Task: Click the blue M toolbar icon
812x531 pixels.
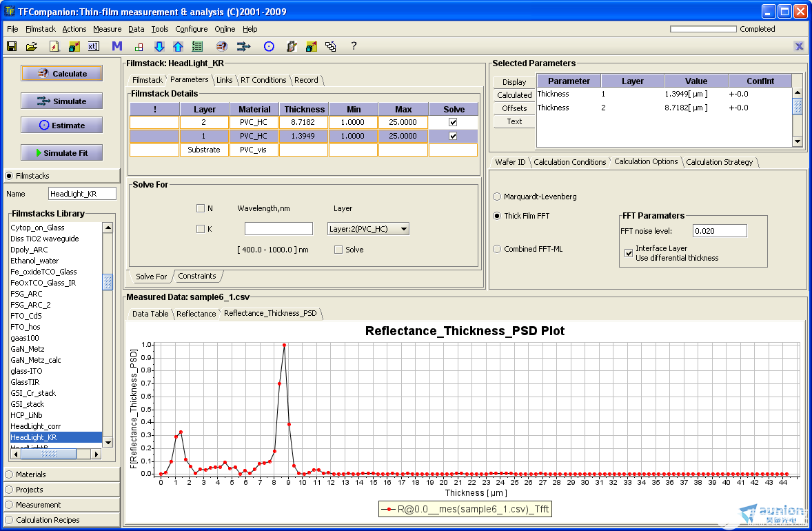Action: click(117, 46)
